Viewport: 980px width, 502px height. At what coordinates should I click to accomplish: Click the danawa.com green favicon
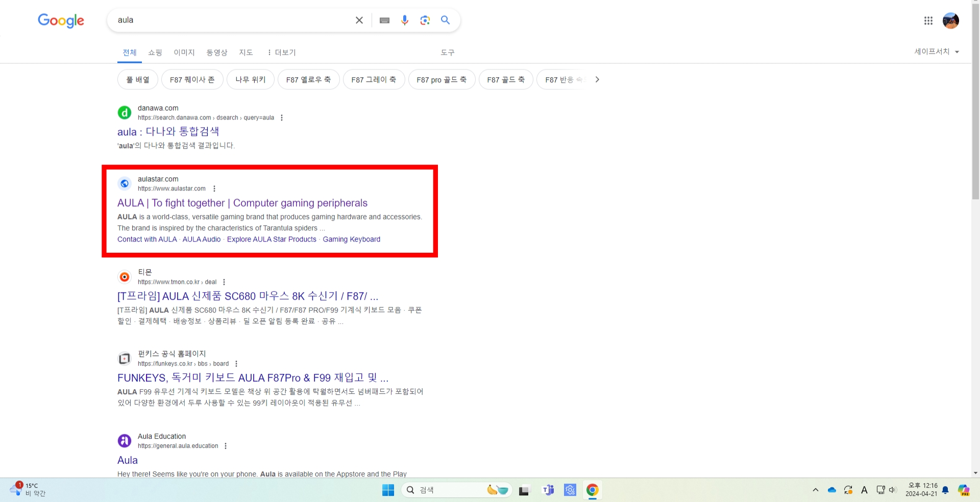pyautogui.click(x=125, y=112)
